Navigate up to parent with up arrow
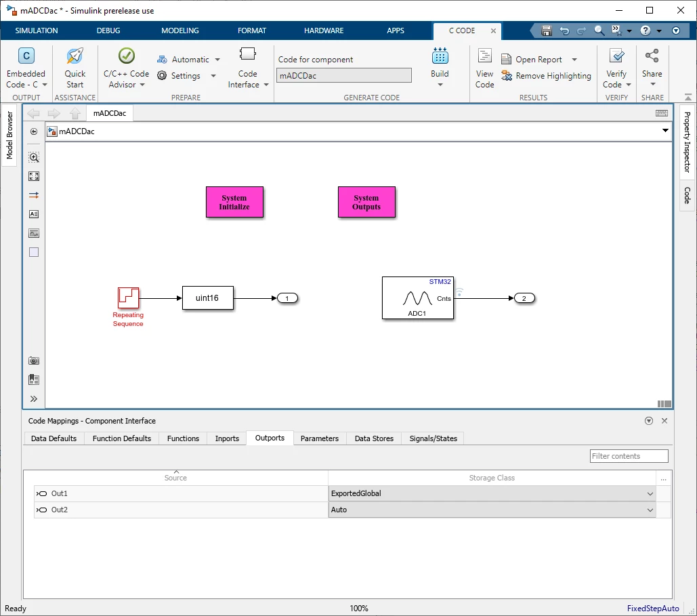The width and height of the screenshot is (697, 616). pos(75,113)
